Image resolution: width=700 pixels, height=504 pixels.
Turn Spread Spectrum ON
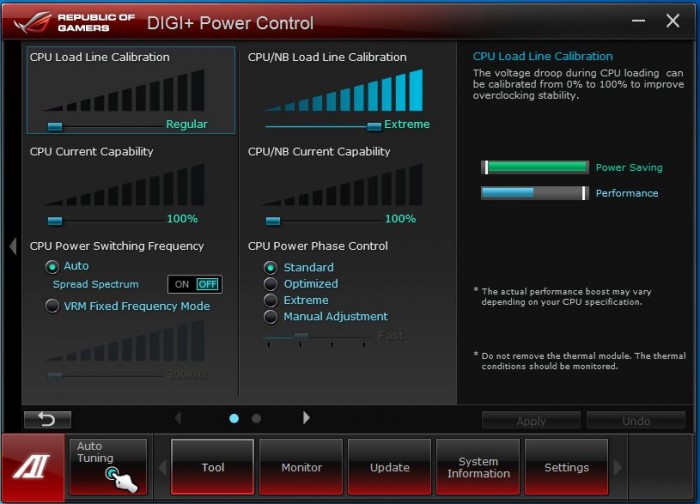[x=182, y=284]
